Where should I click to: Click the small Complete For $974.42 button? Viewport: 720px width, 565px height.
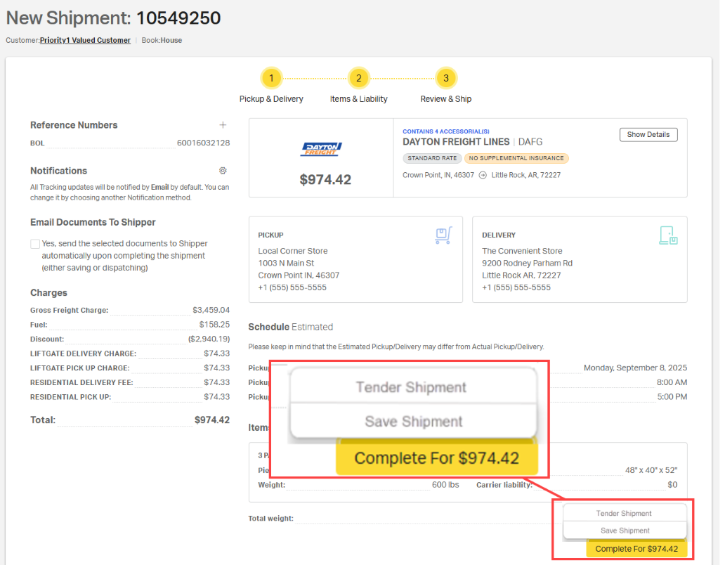pyautogui.click(x=636, y=548)
